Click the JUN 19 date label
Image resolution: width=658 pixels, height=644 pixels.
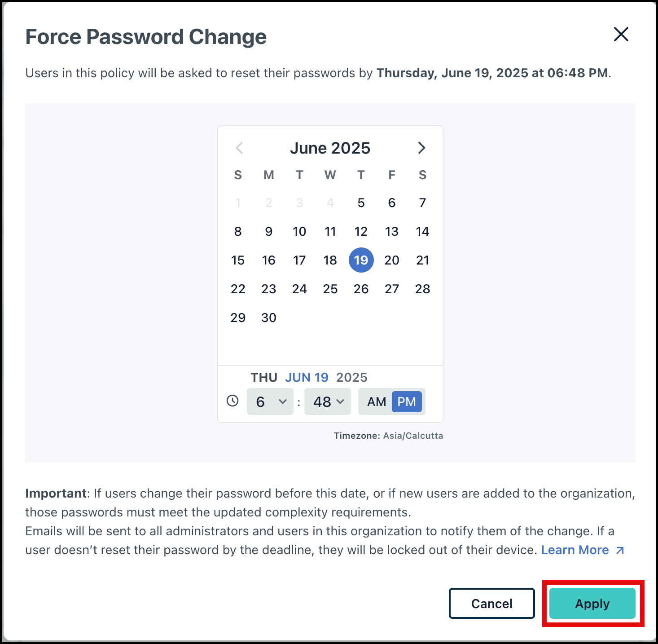pos(307,377)
